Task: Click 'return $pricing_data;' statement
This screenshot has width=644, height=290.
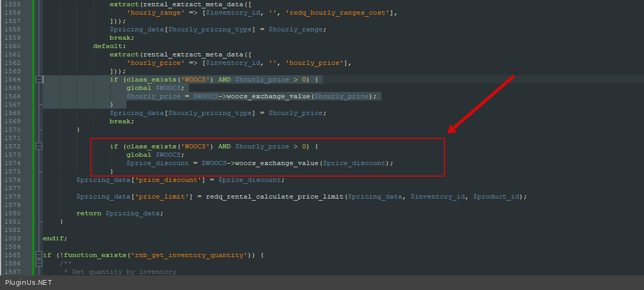Action: [120, 213]
